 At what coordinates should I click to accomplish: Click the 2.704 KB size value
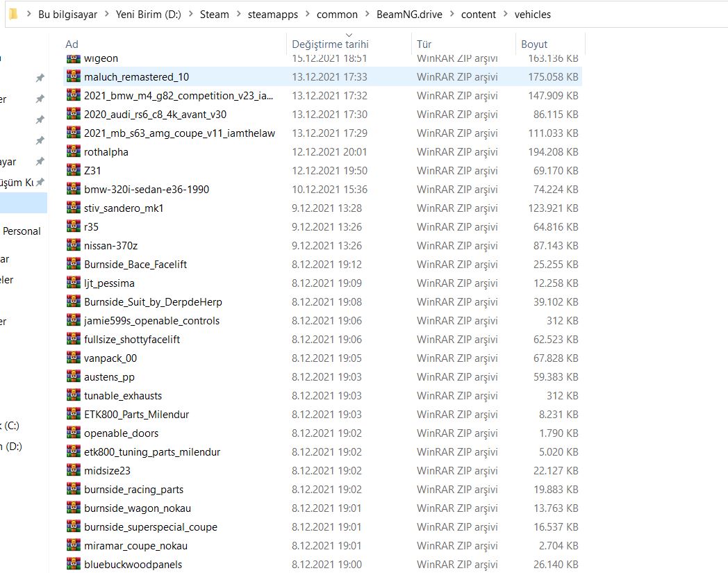(x=559, y=546)
